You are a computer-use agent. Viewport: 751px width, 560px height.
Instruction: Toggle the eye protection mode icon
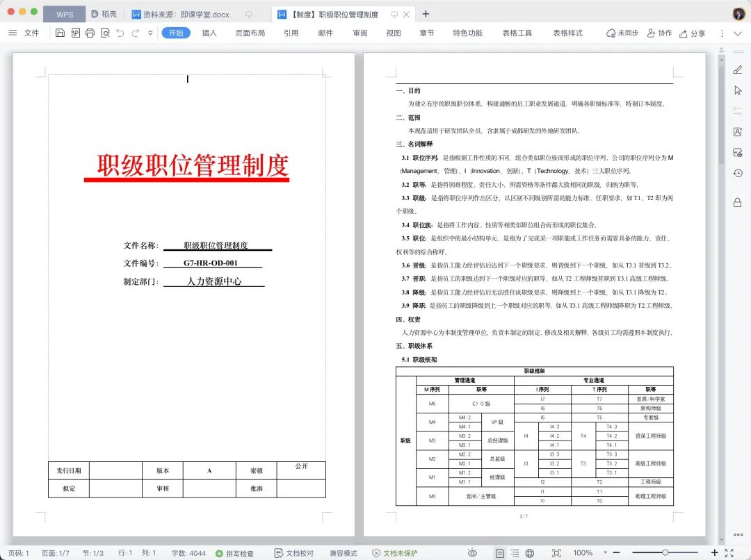point(472,553)
